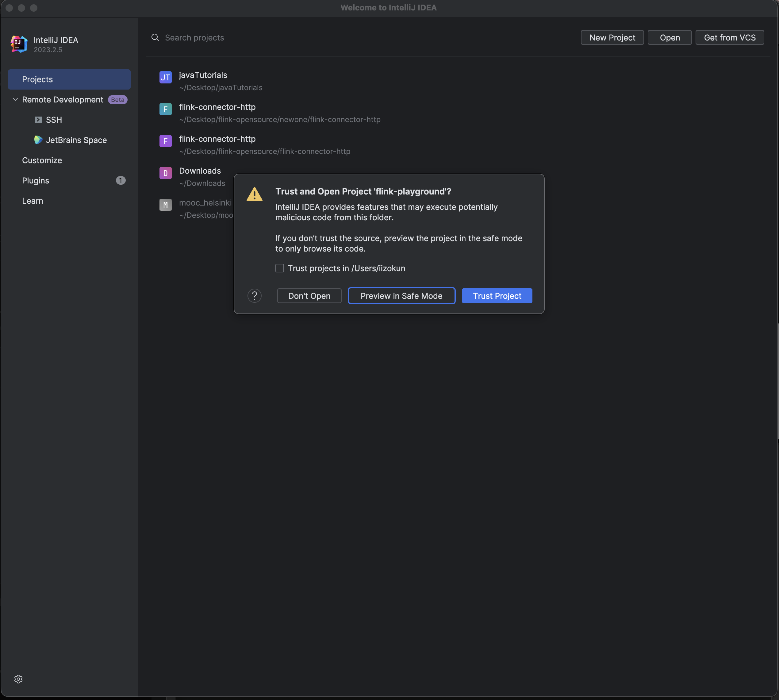Open the Learn section

33,201
